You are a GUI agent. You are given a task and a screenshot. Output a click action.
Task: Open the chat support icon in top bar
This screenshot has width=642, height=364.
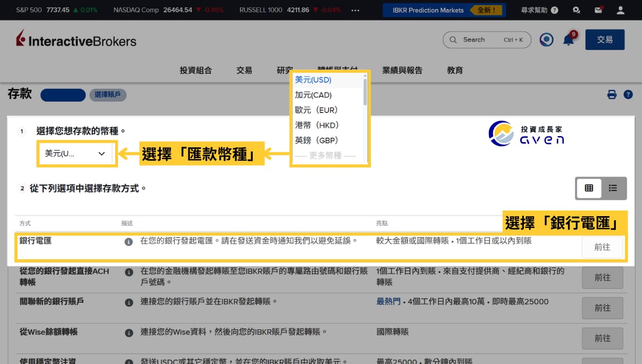point(576,10)
